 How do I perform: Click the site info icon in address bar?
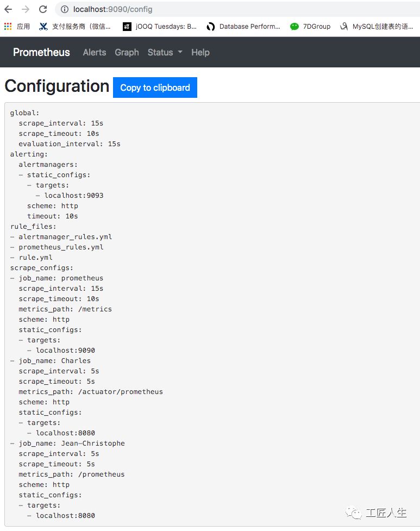pos(65,9)
